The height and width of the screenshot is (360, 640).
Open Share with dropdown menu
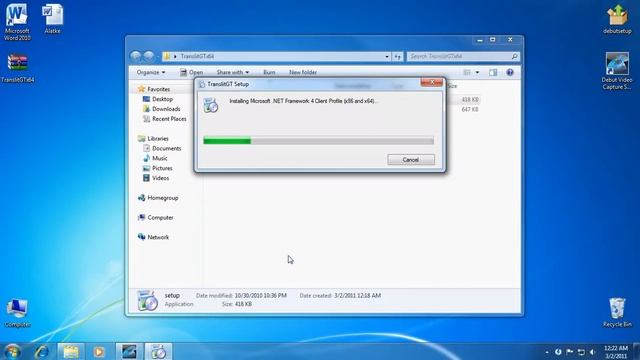pyautogui.click(x=233, y=72)
